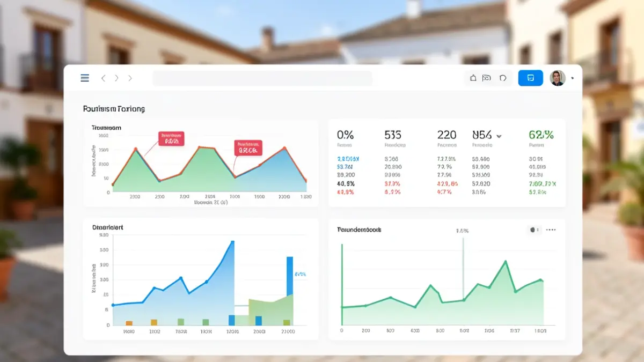Open the message icon in header group
This screenshot has height=362, width=644.
tap(487, 78)
